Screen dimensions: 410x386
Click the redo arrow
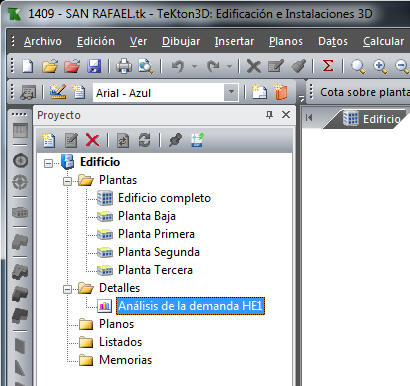coord(213,66)
